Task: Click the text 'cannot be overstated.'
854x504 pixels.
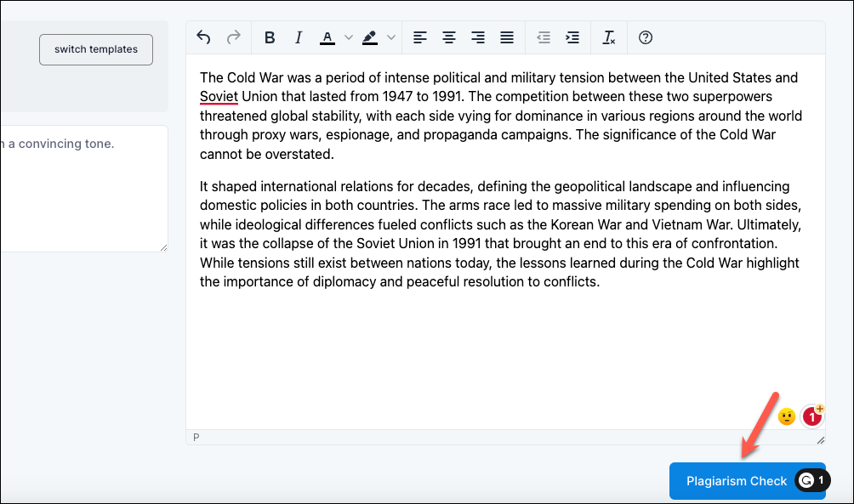Action: pos(267,154)
